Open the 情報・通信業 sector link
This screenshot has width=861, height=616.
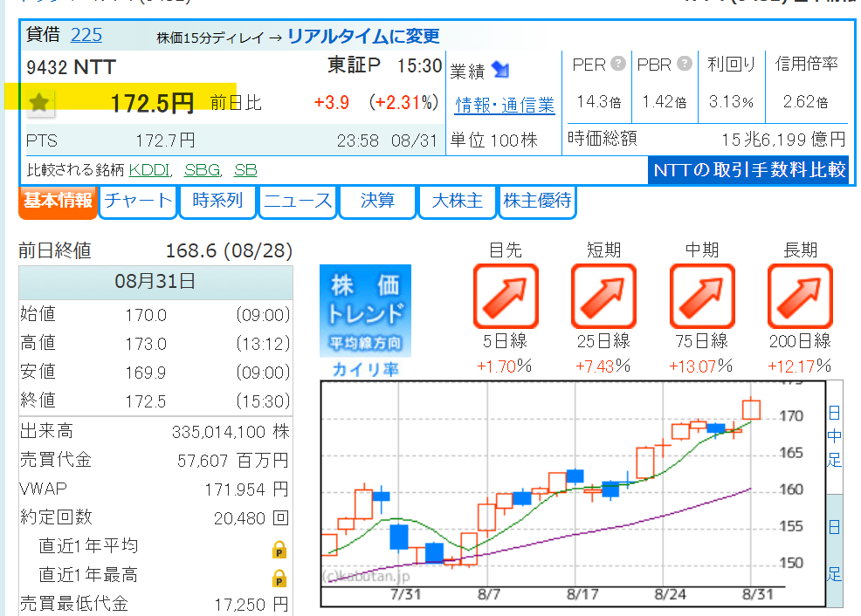click(506, 105)
